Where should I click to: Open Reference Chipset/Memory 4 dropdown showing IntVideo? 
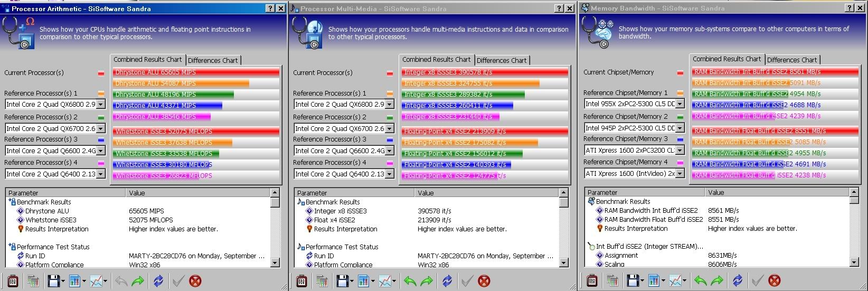click(635, 173)
